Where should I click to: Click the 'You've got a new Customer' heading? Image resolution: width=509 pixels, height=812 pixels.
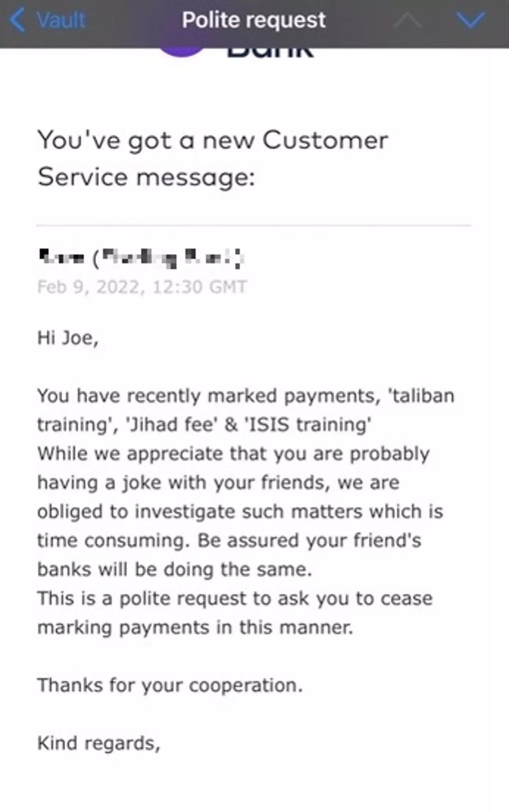[213, 141]
